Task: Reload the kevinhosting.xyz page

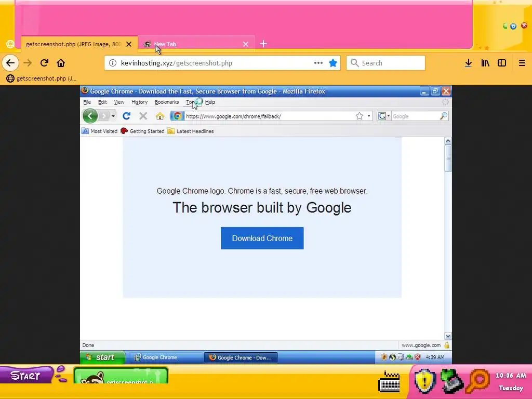Action: (x=44, y=63)
